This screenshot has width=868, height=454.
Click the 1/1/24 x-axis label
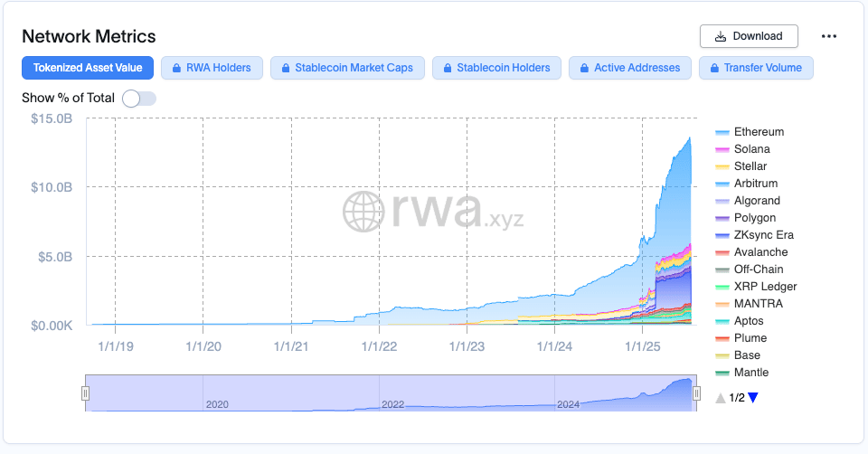pos(554,346)
